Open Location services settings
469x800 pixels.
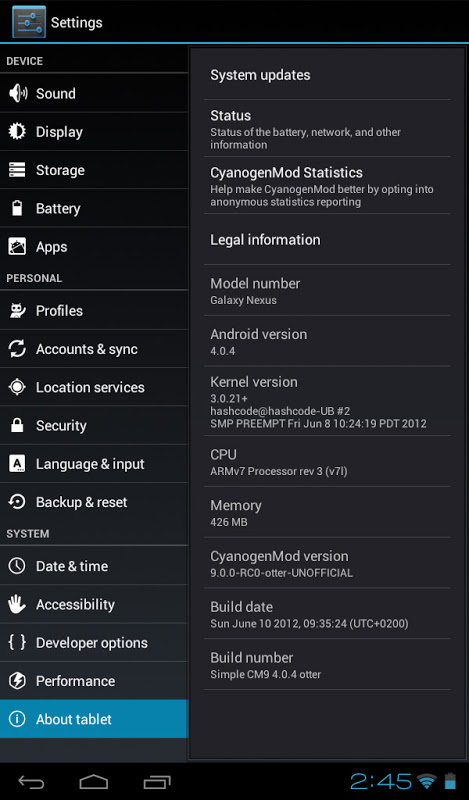pyautogui.click(x=94, y=387)
